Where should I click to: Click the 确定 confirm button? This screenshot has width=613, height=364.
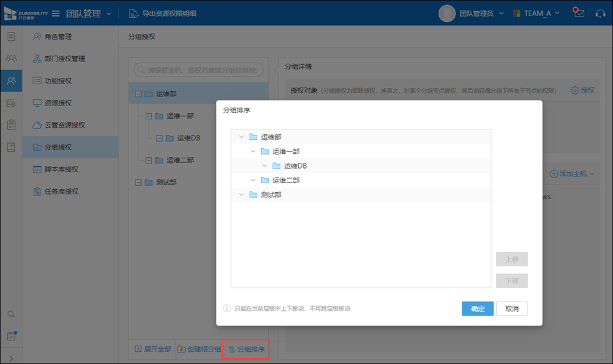tap(478, 309)
